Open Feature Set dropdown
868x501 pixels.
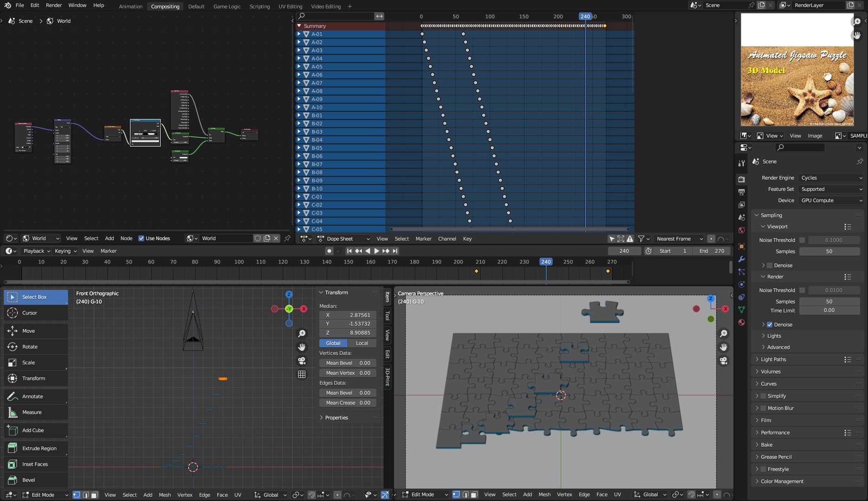[x=831, y=189]
